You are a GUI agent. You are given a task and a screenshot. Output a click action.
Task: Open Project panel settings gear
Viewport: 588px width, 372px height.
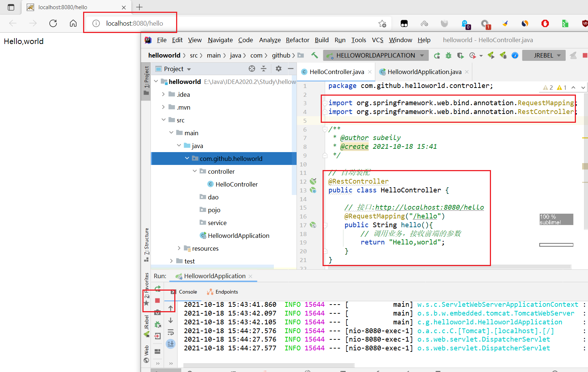click(x=278, y=69)
